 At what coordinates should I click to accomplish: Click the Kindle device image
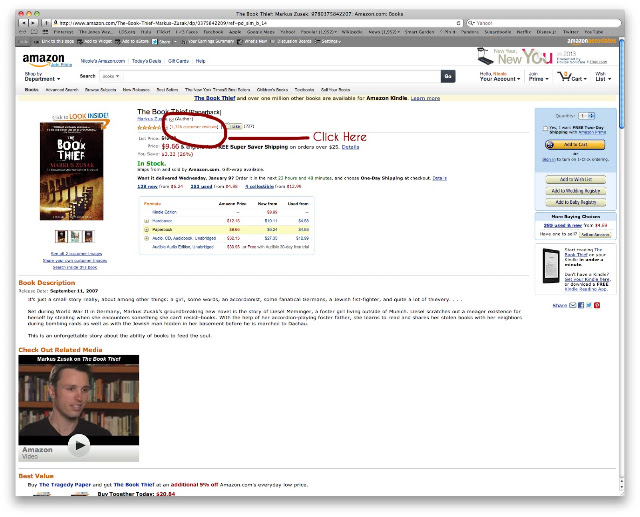[x=551, y=266]
